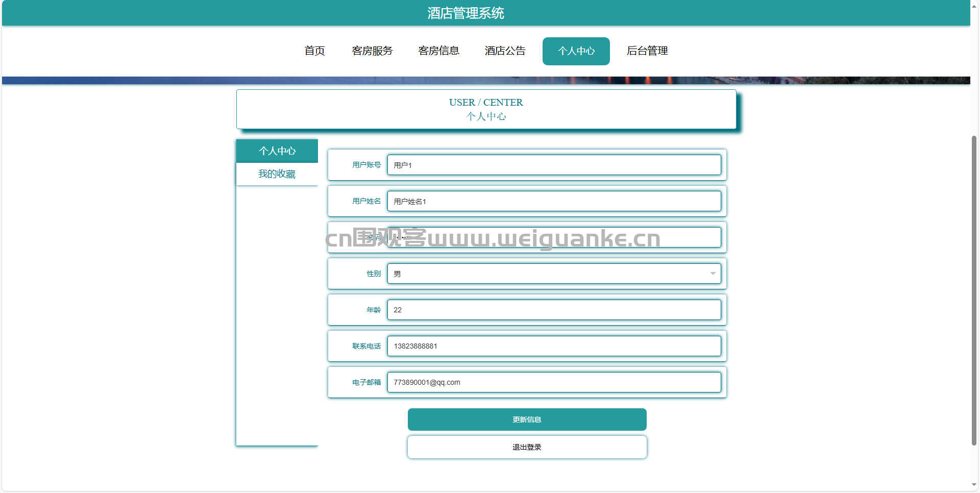Select the 个人中心 nav button
980x493 pixels.
tap(576, 51)
